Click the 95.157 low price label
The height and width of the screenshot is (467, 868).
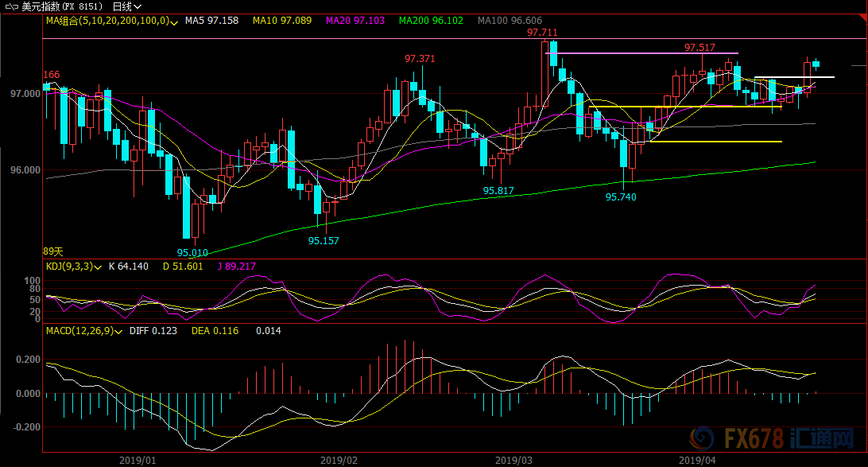pyautogui.click(x=324, y=240)
